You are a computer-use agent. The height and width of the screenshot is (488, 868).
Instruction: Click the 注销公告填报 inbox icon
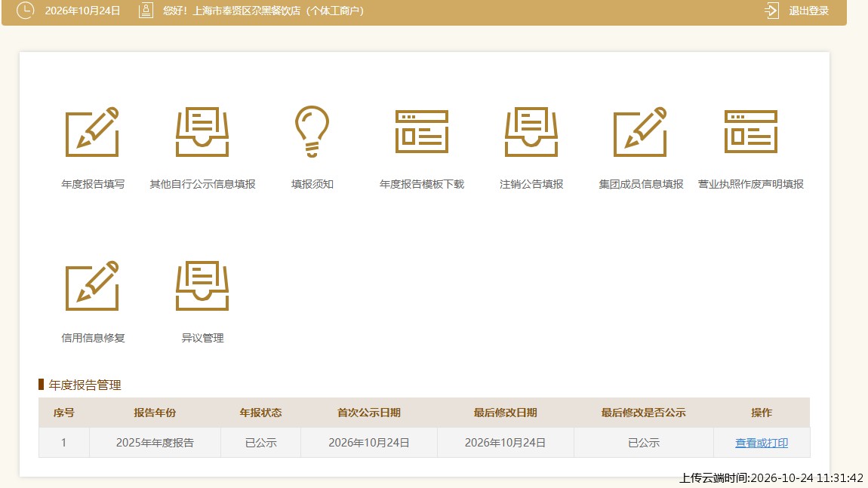531,132
